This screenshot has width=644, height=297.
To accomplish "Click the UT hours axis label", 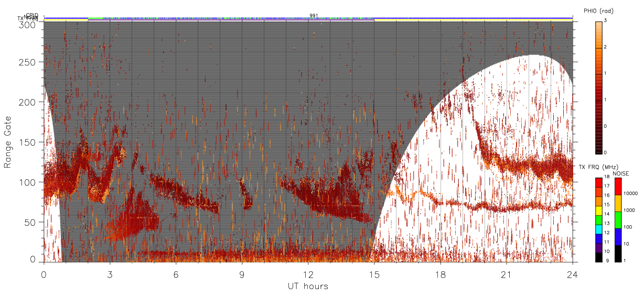I will click(308, 286).
